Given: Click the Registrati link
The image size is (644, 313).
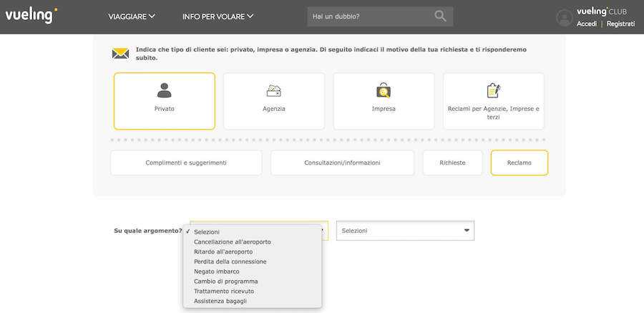Looking at the screenshot, I should tap(620, 24).
